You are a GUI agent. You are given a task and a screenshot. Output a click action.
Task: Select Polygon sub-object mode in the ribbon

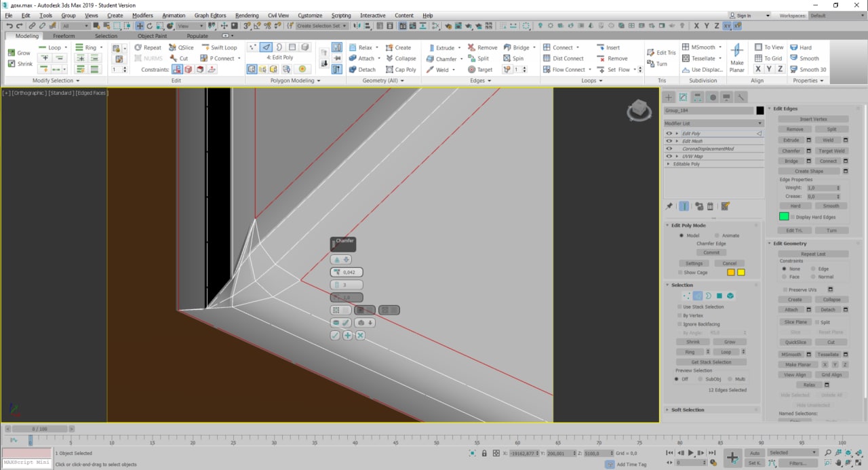click(x=292, y=47)
